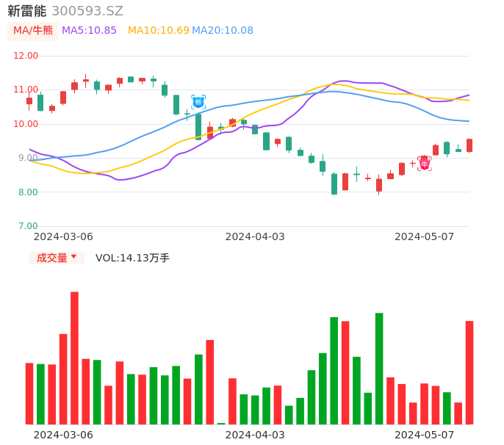Toggle the MA20:10.08 moving average legend

coord(222,31)
